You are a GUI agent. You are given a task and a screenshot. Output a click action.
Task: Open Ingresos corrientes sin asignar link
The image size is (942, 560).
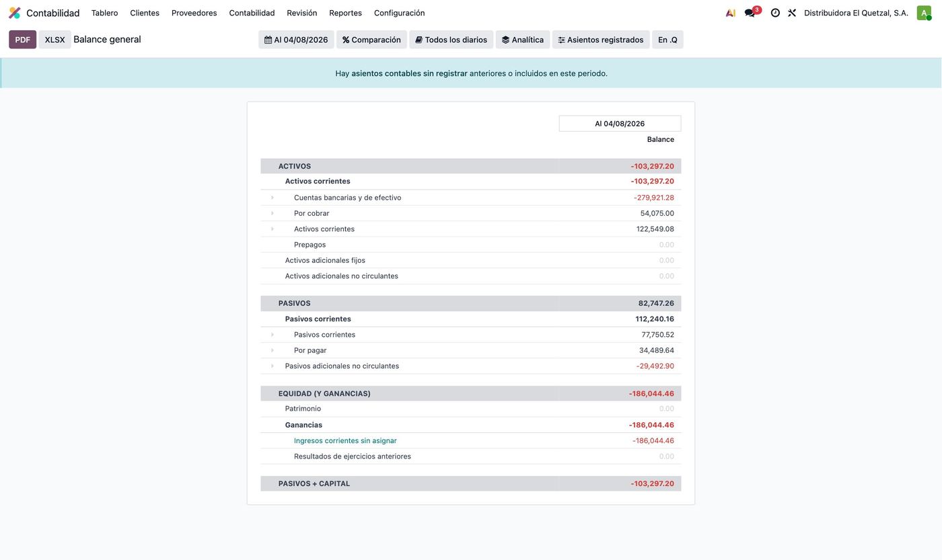345,441
